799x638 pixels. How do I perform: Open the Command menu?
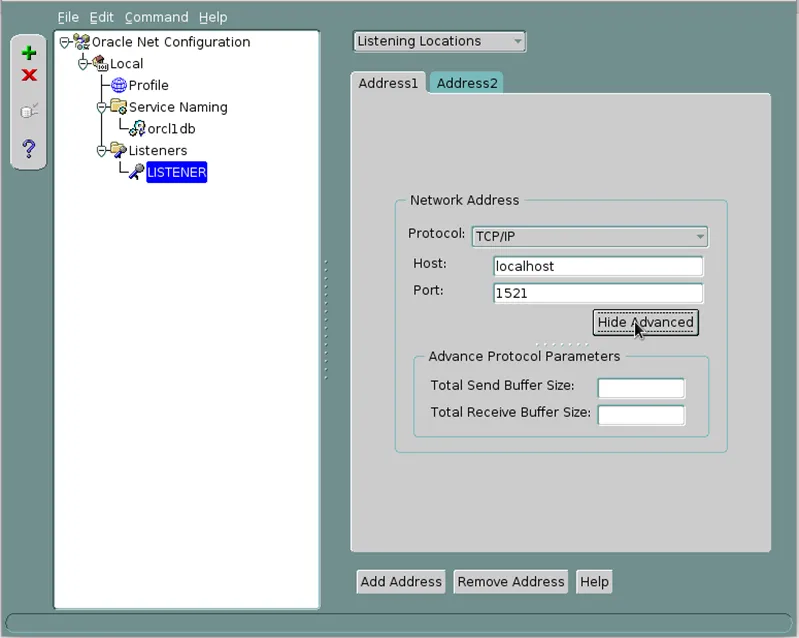[156, 17]
